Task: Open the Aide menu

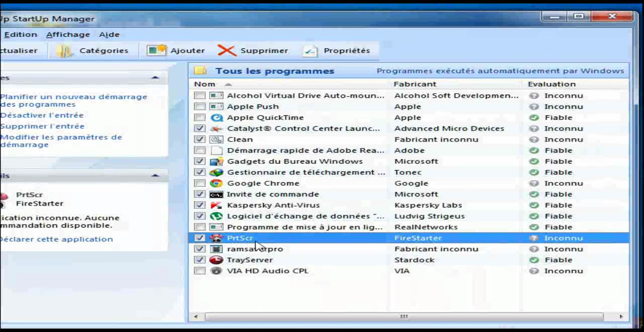Action: pyautogui.click(x=109, y=35)
